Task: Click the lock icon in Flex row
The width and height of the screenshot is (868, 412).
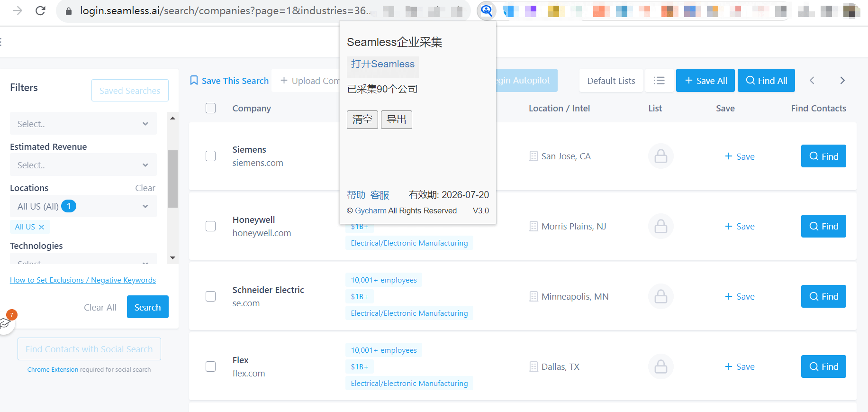Action: pos(660,366)
